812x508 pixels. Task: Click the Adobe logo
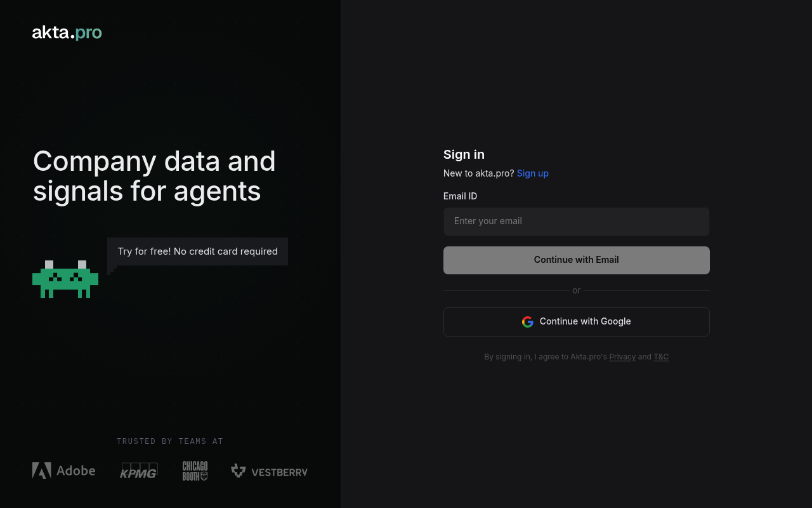click(63, 471)
